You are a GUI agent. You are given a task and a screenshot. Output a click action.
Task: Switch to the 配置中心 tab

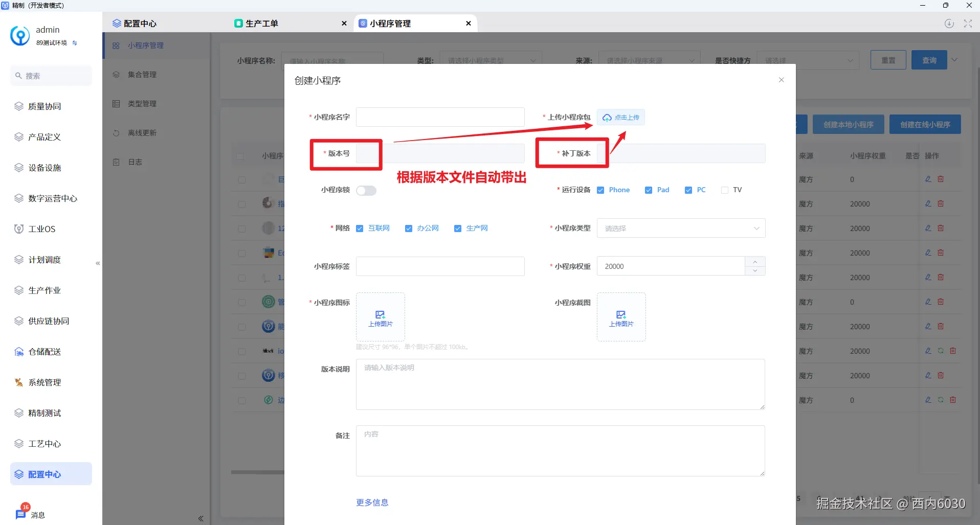(x=139, y=23)
